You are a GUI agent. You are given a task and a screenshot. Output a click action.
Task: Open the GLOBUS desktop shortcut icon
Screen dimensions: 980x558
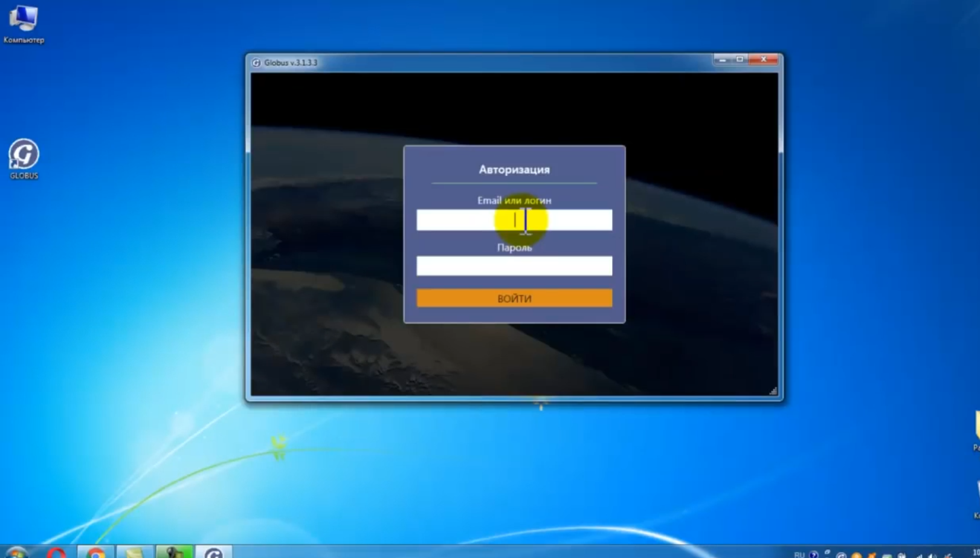[x=24, y=159]
